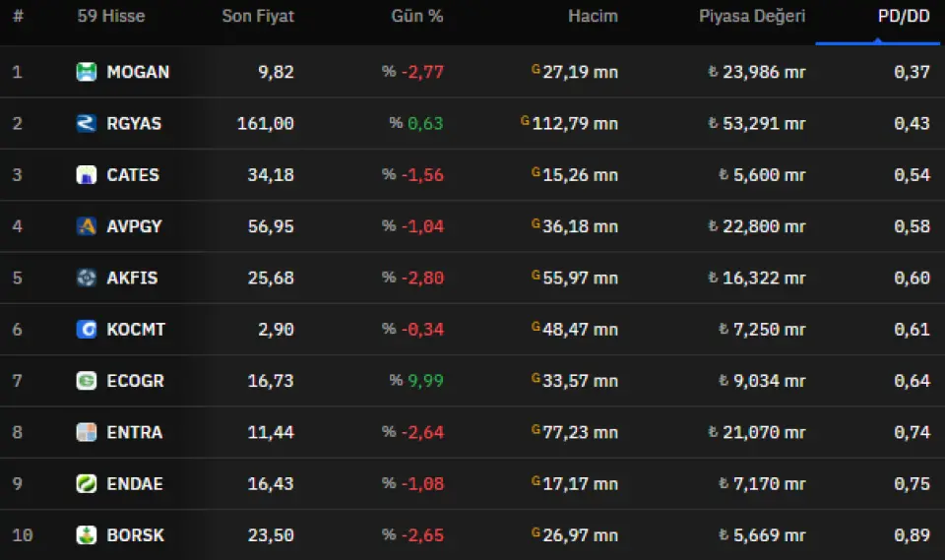Viewport: 945px width, 560px height.
Task: Click the # rank column header
Action: tap(18, 17)
